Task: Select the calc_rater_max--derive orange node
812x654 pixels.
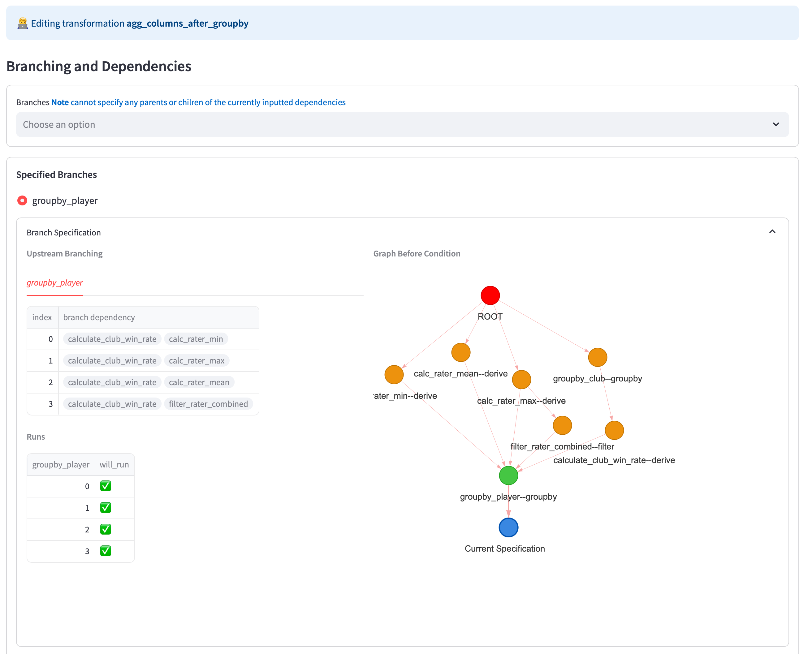Action: pos(521,379)
